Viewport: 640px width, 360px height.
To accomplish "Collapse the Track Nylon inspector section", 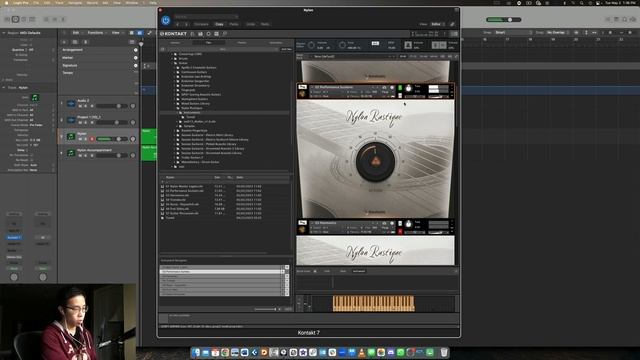I will [4, 87].
